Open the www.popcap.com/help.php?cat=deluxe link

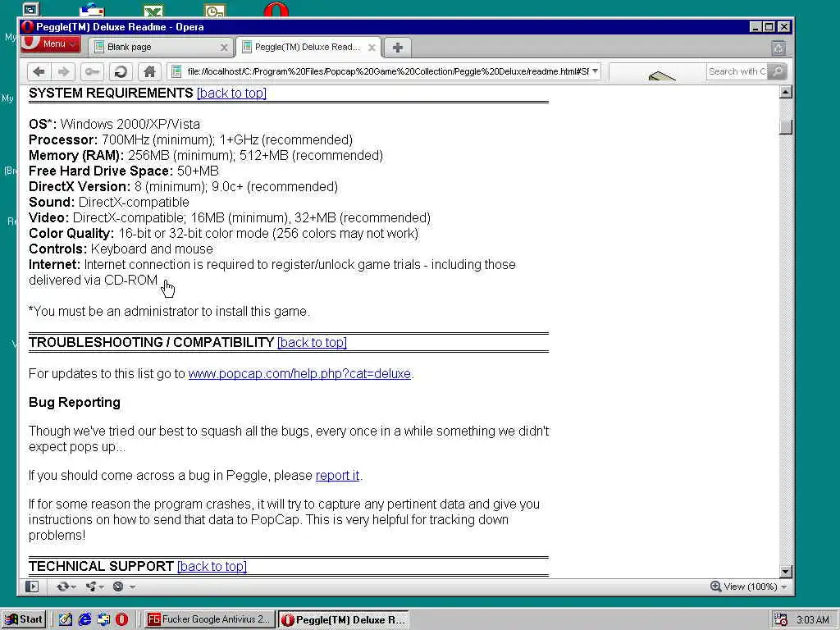tap(299, 373)
